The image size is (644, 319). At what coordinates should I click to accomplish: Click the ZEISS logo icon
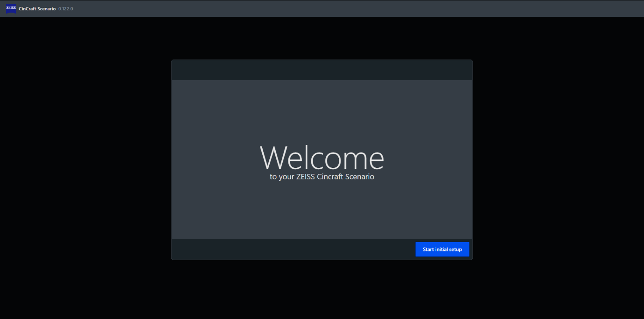pos(11,8)
